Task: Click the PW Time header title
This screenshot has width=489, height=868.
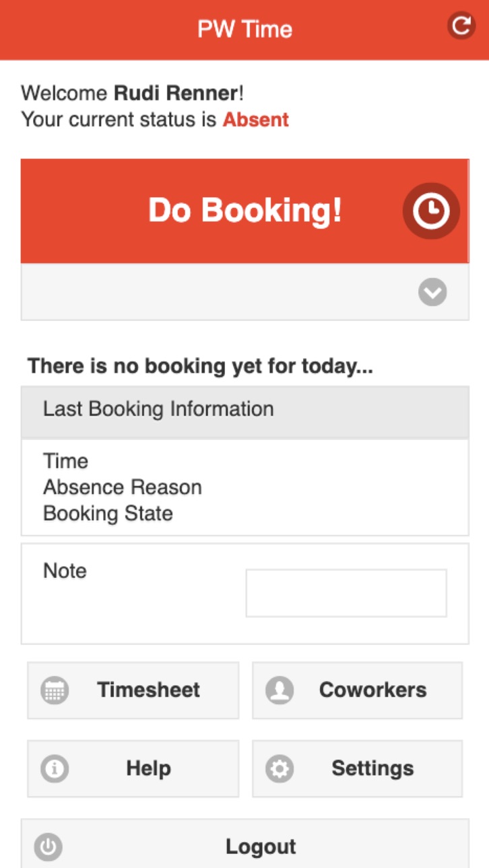Action: click(x=245, y=29)
